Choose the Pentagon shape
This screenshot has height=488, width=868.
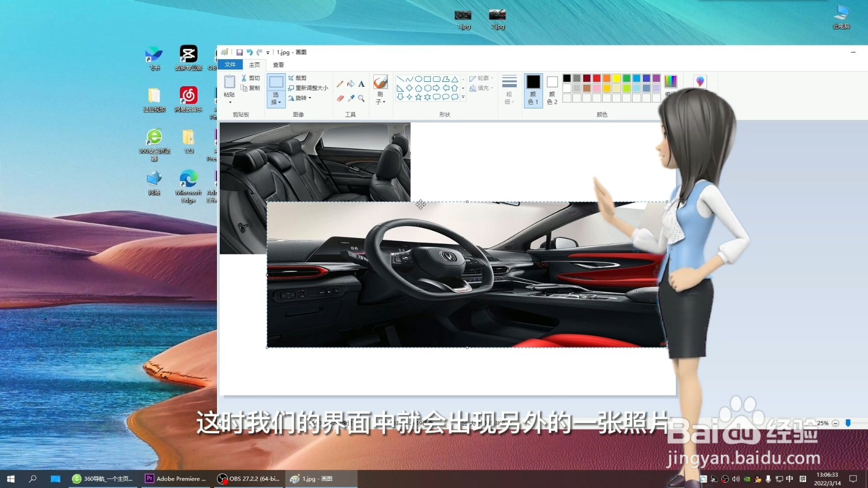pyautogui.click(x=418, y=88)
